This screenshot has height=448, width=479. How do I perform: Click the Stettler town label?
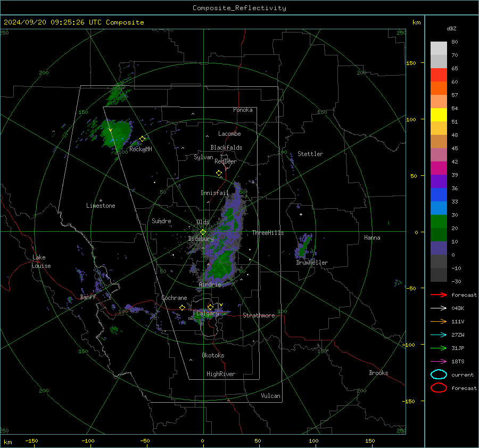pyautogui.click(x=310, y=154)
